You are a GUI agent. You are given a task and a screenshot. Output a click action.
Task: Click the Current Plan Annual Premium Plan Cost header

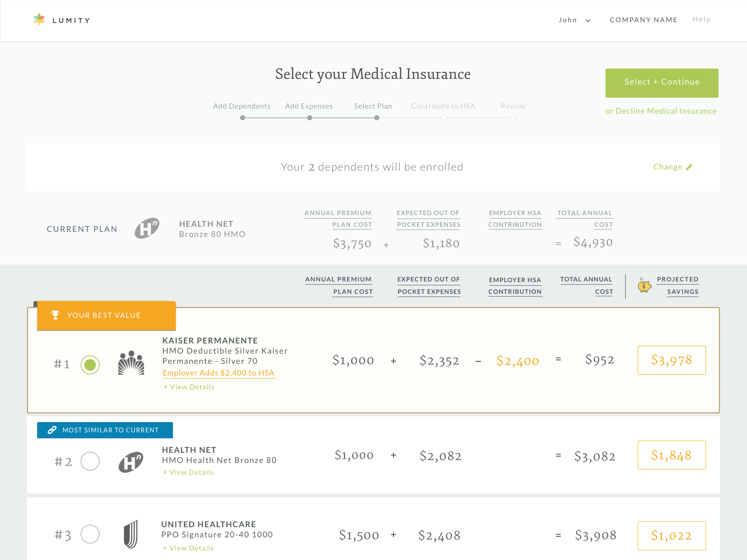338,219
